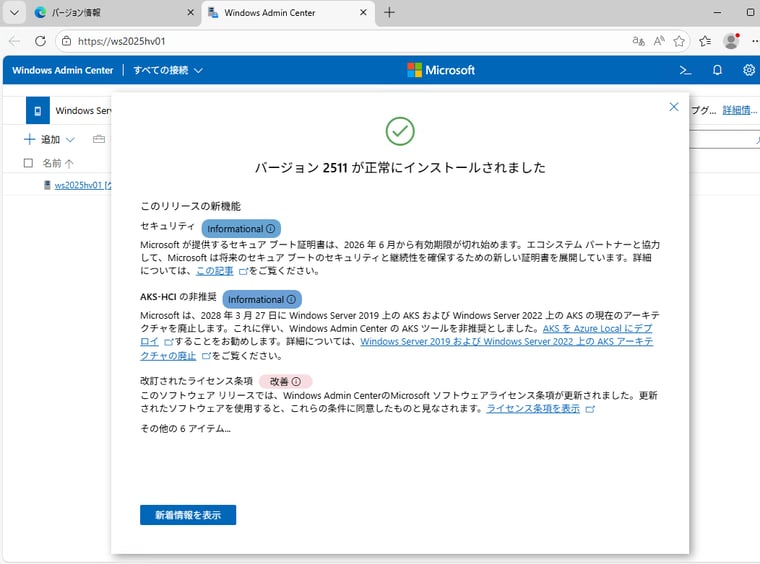This screenshot has width=760, height=564.
Task: Open the ライセンス条項を表示 link
Action: pos(533,408)
